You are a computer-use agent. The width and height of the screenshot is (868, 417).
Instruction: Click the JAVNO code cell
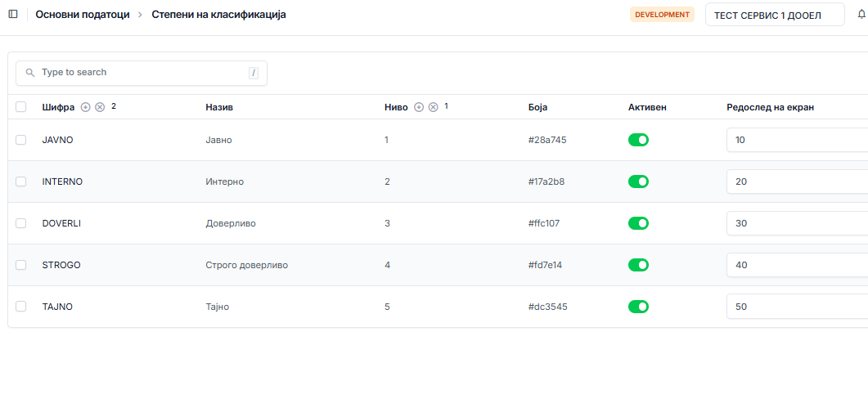[x=57, y=140]
